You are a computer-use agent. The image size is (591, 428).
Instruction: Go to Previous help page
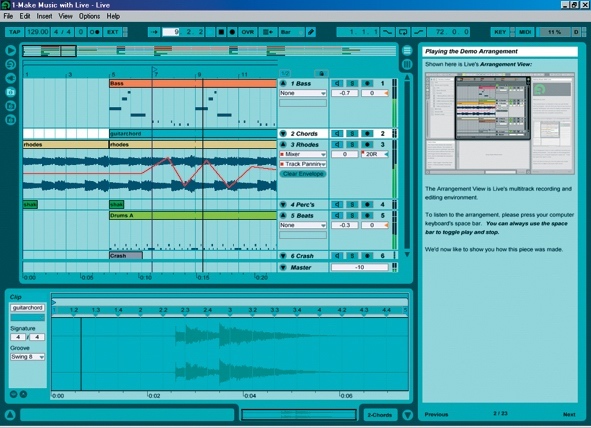coord(436,414)
